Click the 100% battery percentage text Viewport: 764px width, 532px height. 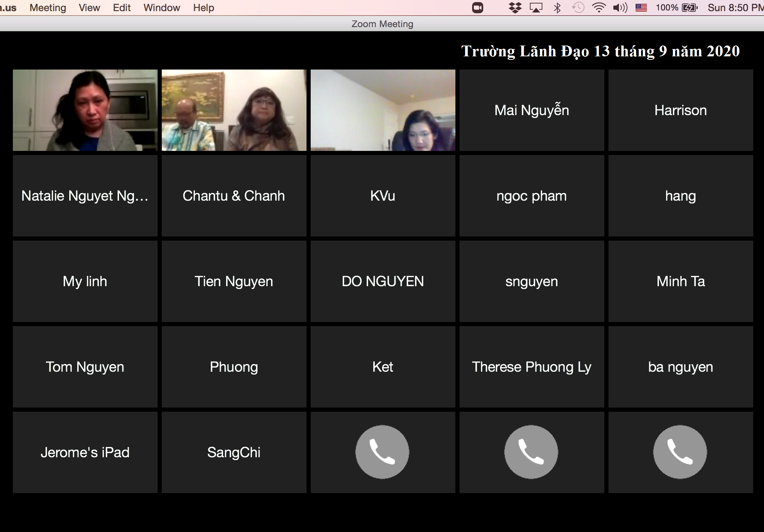(x=667, y=8)
